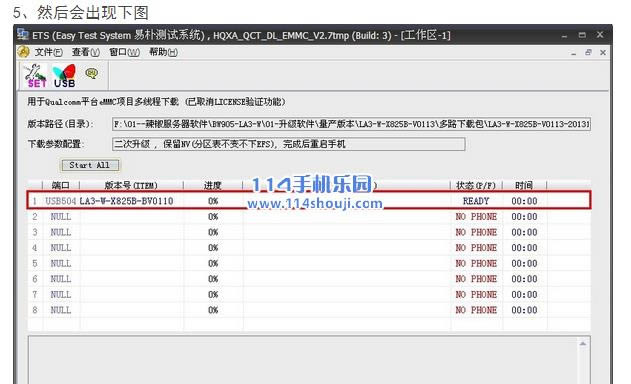
Task: Click the NULL port cell in row 2
Action: (61, 217)
